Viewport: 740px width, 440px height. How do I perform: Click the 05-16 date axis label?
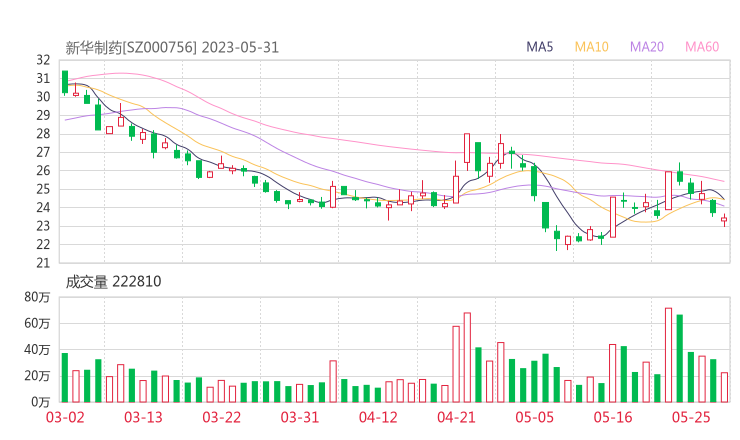click(613, 417)
